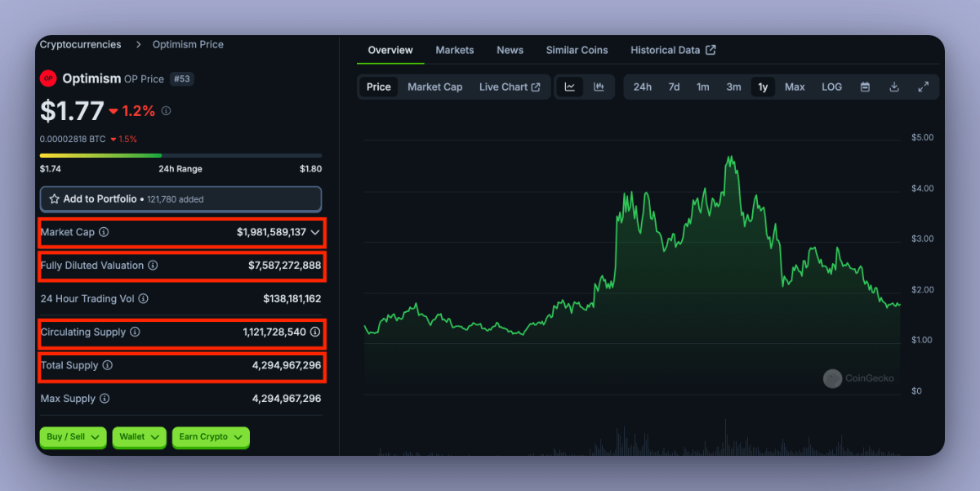This screenshot has height=491, width=980.
Task: Go to the Cryptocurrencies breadcrumb
Action: click(x=80, y=44)
